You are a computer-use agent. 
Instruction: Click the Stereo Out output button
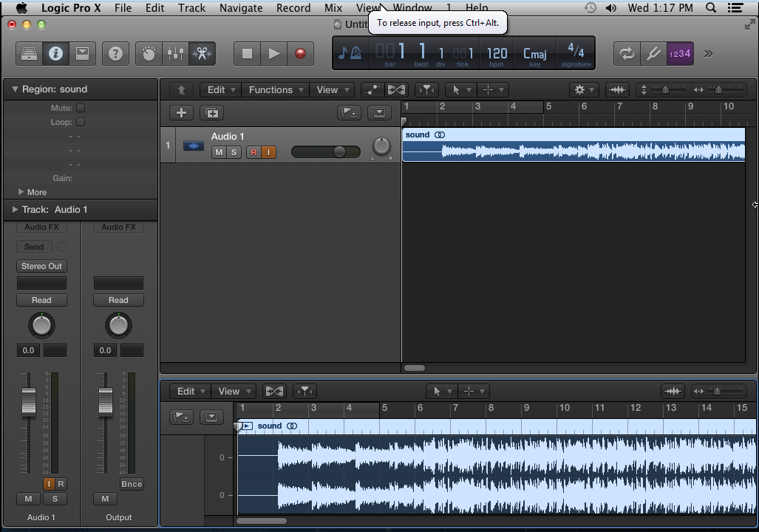[x=41, y=266]
